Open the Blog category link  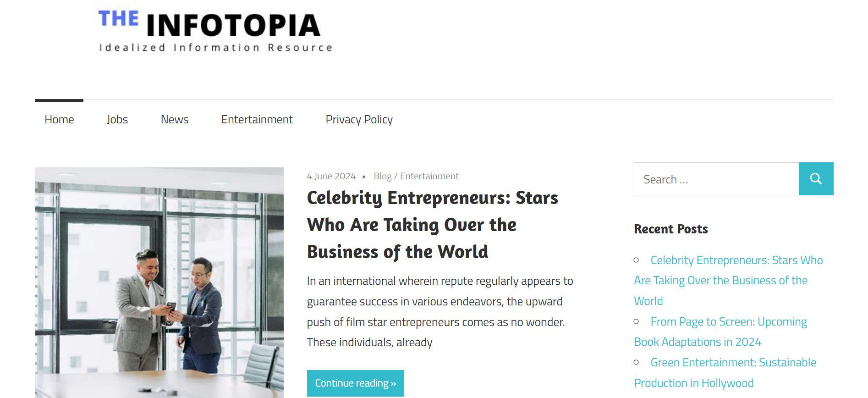383,177
